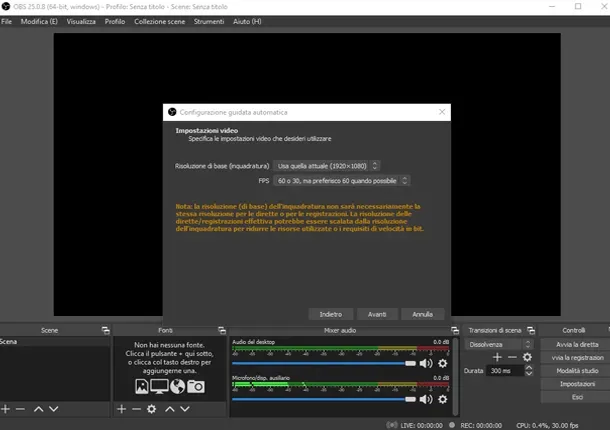Image resolution: width=610 pixels, height=430 pixels.
Task: Open source properties gear in Fonti panel
Action: [151, 409]
